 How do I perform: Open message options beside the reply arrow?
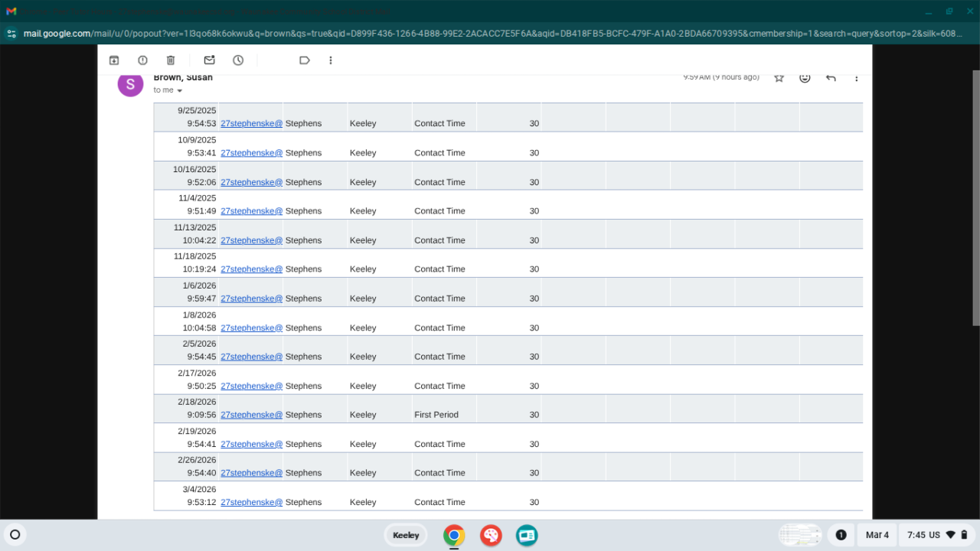[857, 77]
